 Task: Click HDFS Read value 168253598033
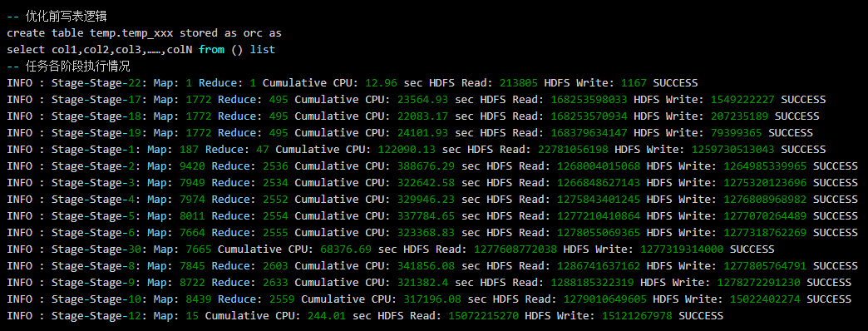[589, 100]
